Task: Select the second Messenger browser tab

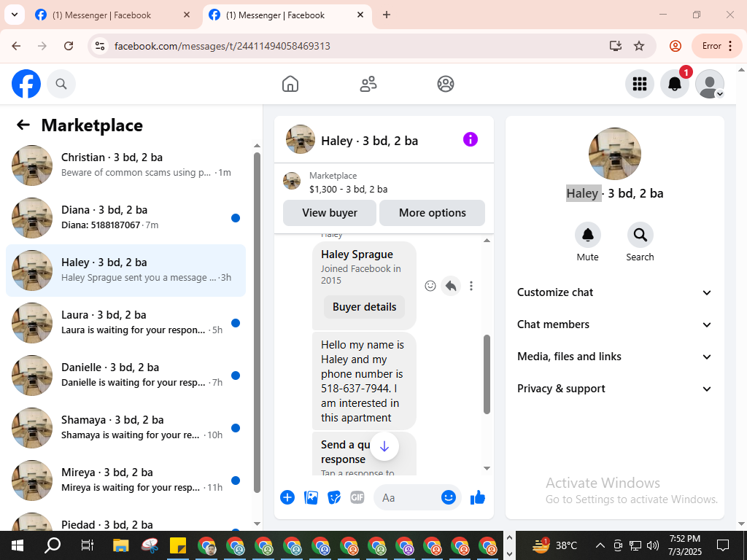Action: (x=287, y=15)
